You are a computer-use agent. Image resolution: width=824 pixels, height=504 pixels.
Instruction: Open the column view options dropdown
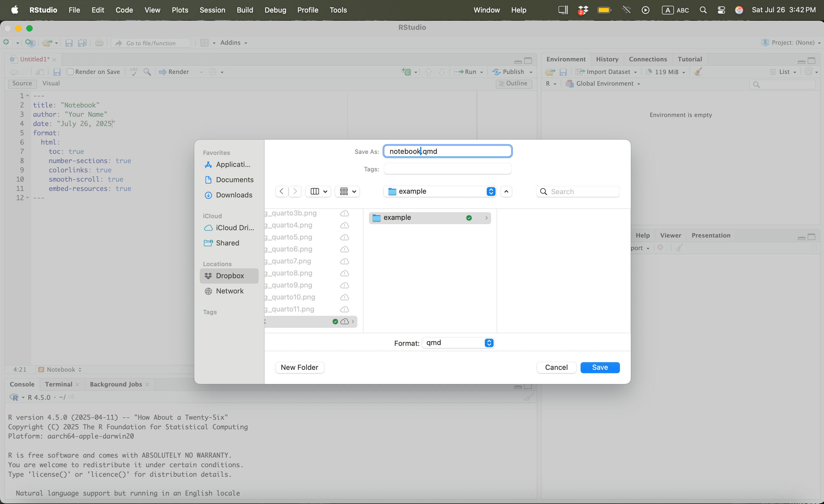pos(318,191)
